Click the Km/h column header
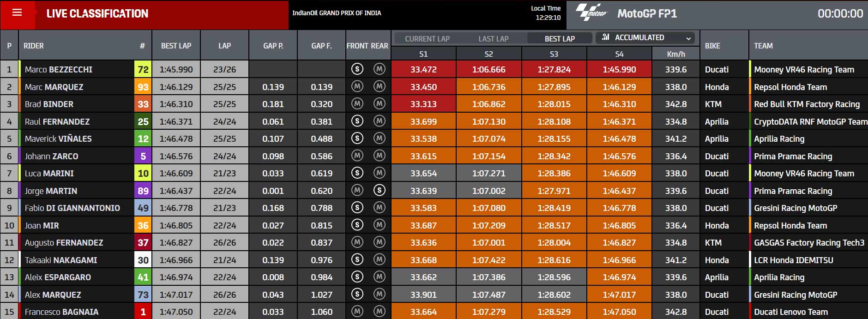 pos(676,54)
